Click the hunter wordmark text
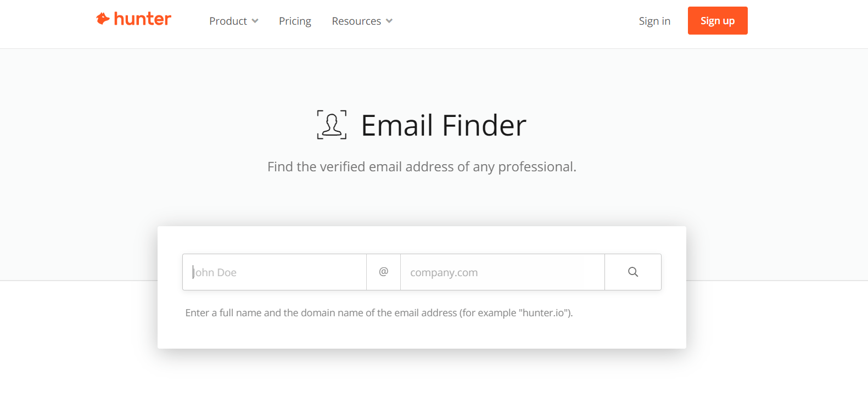 pos(143,19)
